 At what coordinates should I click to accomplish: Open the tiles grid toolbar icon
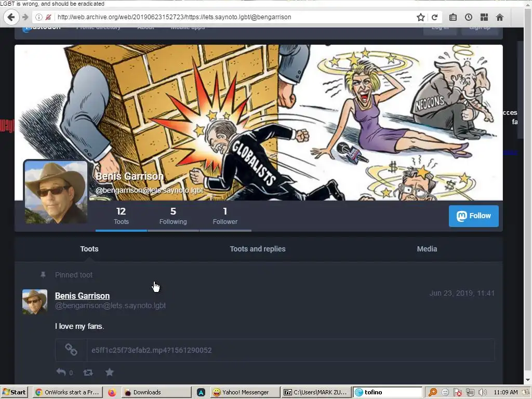484,17
